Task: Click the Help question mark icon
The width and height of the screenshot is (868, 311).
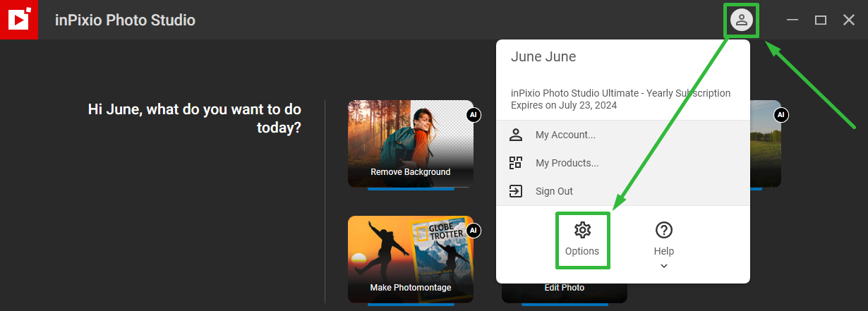Action: pyautogui.click(x=664, y=230)
